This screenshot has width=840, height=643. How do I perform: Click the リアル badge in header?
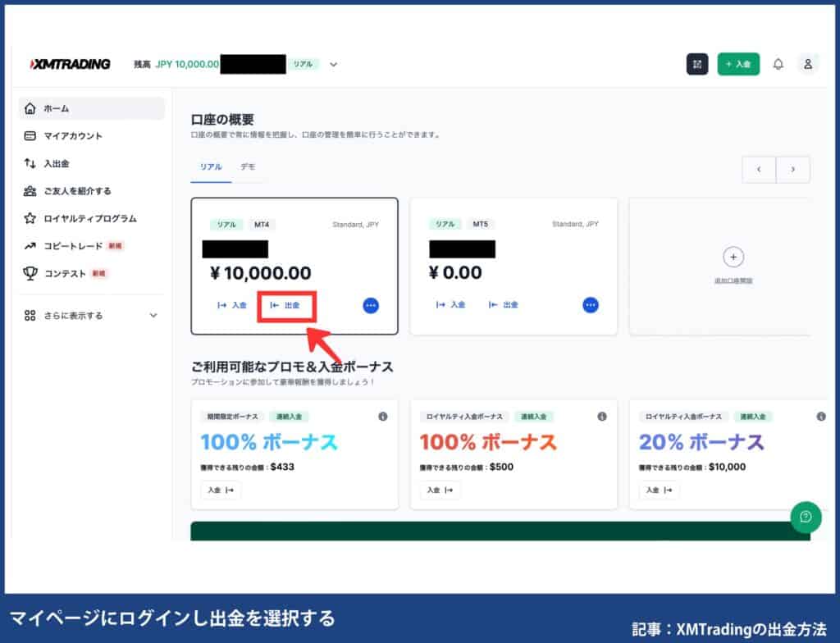303,64
